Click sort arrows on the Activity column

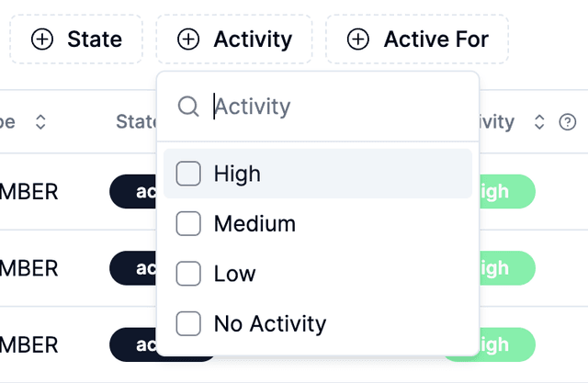[540, 122]
